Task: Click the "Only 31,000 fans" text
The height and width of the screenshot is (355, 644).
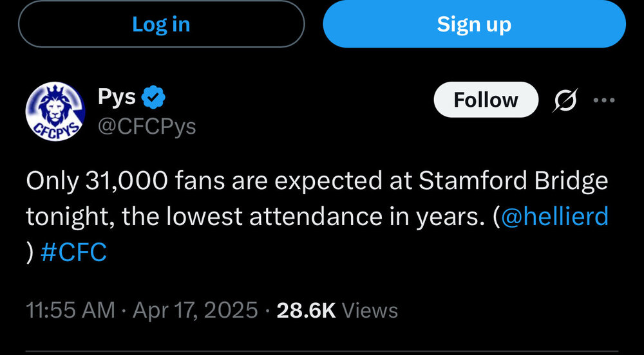Action: (x=126, y=181)
